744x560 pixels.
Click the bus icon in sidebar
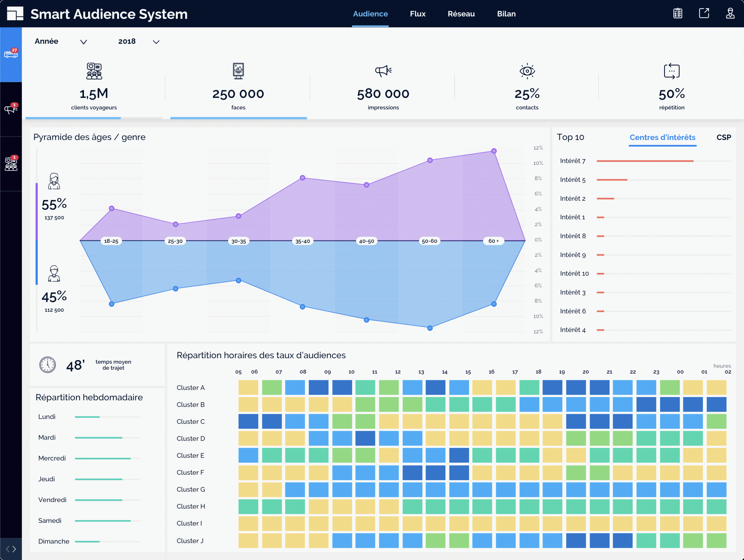pyautogui.click(x=11, y=54)
